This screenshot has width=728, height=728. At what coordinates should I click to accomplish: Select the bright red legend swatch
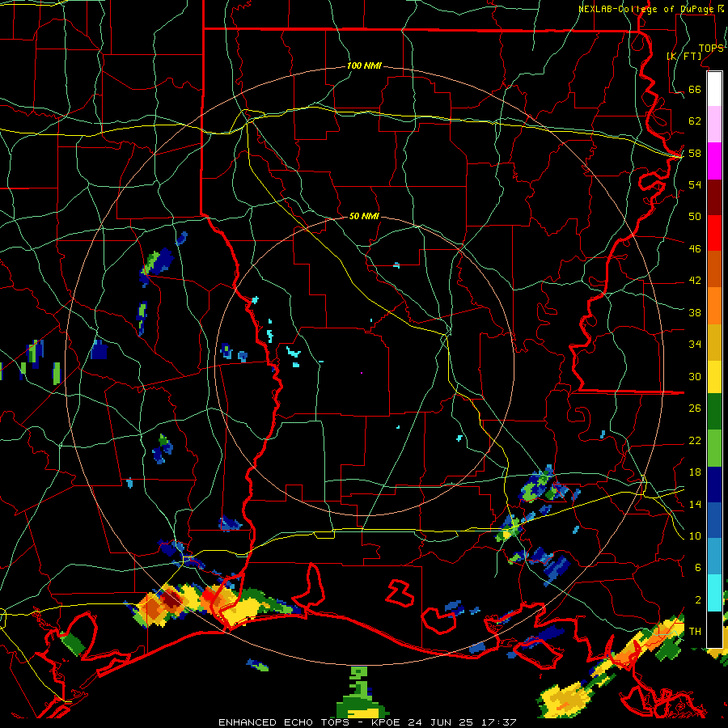tap(714, 233)
